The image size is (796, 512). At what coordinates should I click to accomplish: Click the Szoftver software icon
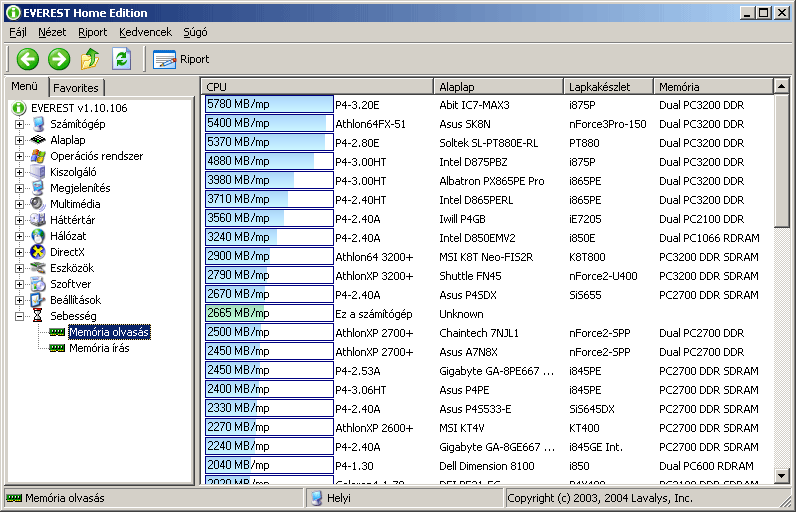38,284
